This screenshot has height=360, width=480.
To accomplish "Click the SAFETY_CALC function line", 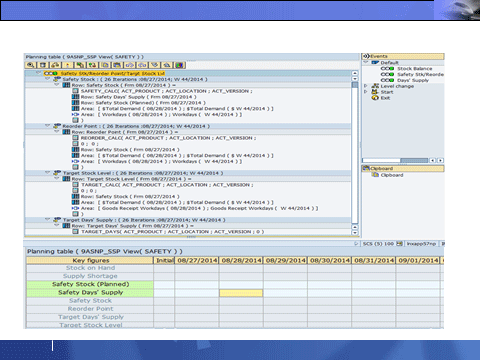I will click(167, 91).
